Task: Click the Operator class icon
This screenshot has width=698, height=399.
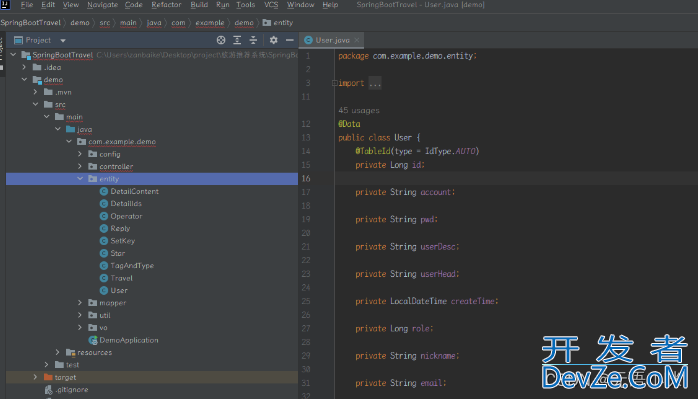Action: tap(104, 216)
